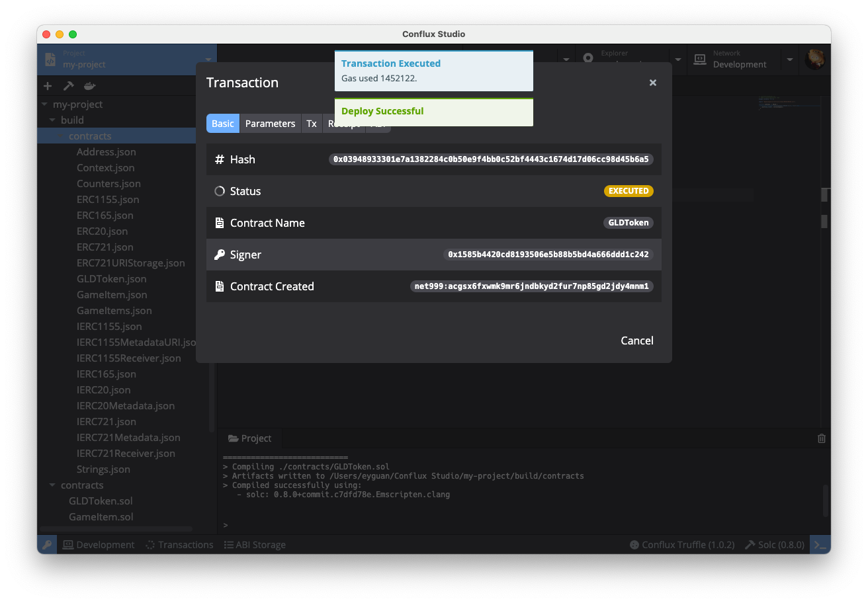Select the Basic tab
The width and height of the screenshot is (868, 603).
223,124
